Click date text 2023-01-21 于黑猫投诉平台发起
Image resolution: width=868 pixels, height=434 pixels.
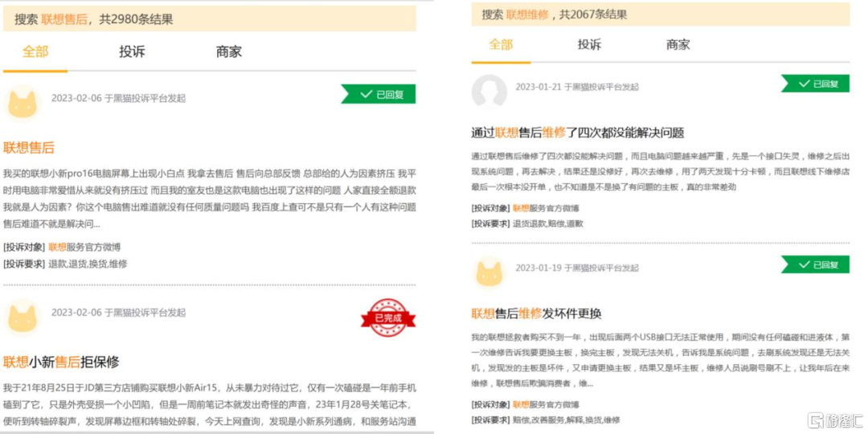click(577, 87)
